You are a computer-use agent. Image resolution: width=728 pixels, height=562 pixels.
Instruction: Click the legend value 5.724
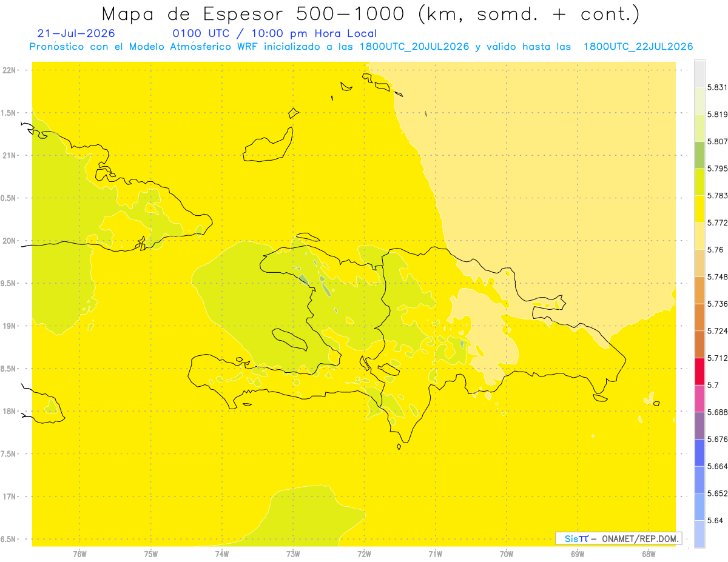click(x=717, y=331)
